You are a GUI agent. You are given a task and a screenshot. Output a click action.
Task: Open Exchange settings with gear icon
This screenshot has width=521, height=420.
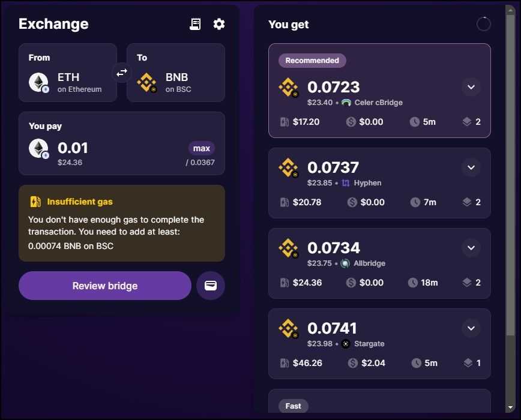pos(218,23)
